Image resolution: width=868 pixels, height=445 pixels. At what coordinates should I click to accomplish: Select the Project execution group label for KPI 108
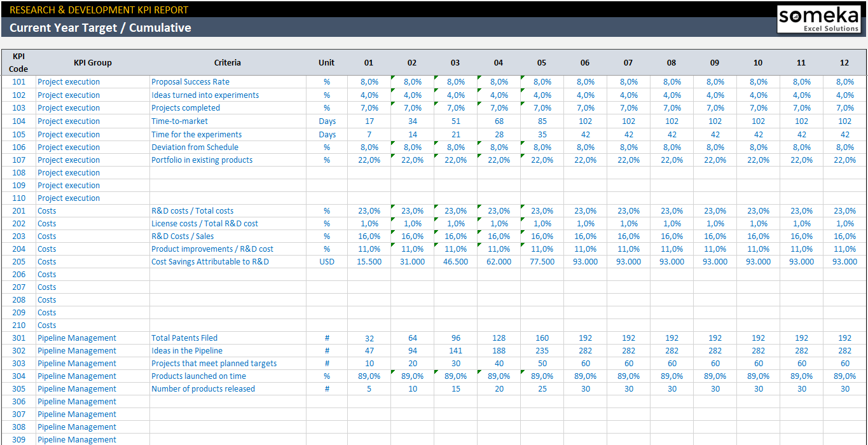pyautogui.click(x=68, y=172)
